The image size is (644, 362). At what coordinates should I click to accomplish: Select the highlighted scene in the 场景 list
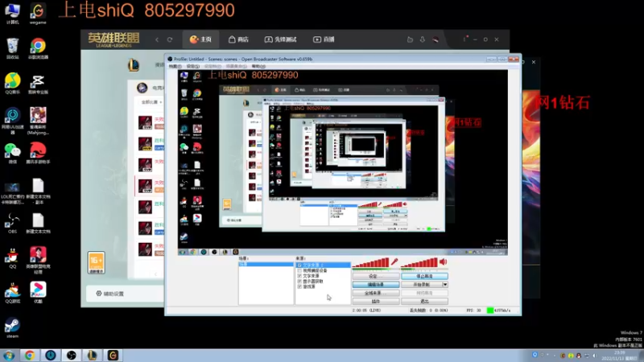266,265
